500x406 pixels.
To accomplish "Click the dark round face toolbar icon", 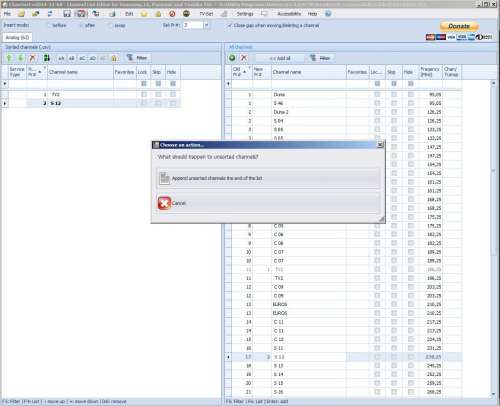I will coord(186,14).
